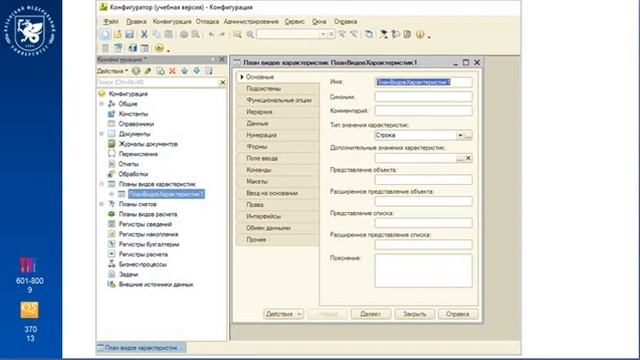Image resolution: width=640 pixels, height=360 pixels.
Task: Open the Тип значения характеристик dropdown arrow
Action: (460, 135)
